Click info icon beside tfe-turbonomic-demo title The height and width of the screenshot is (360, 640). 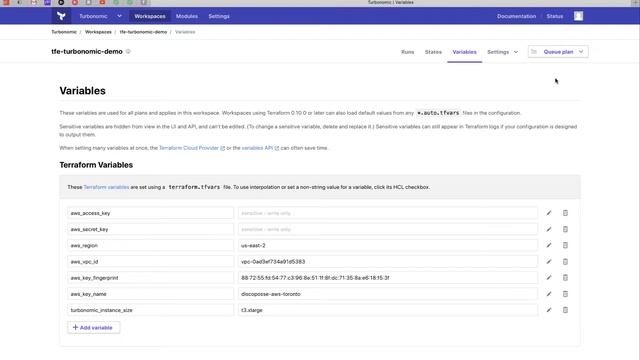(x=128, y=51)
